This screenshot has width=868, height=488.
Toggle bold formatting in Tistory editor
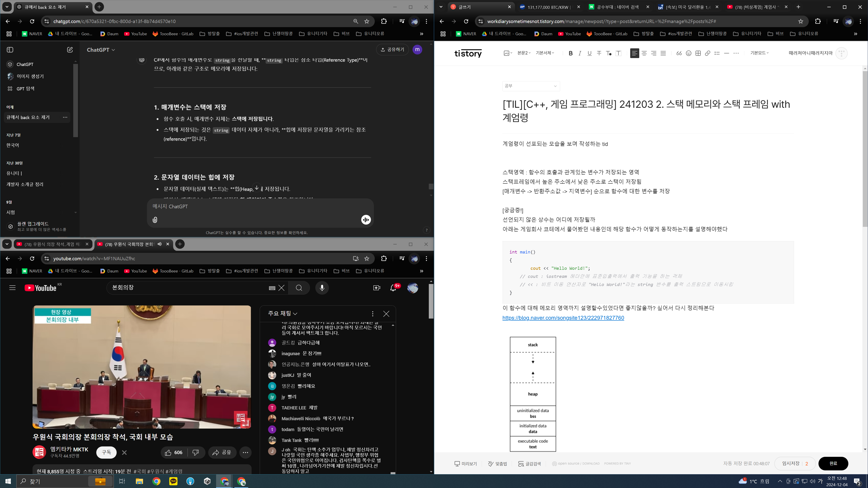coord(571,53)
